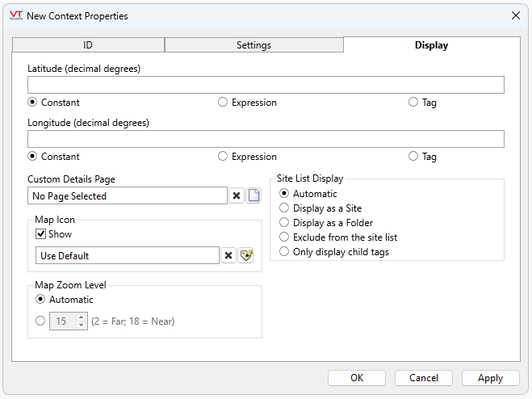Open the tag browser for Map Icon

[x=245, y=255]
